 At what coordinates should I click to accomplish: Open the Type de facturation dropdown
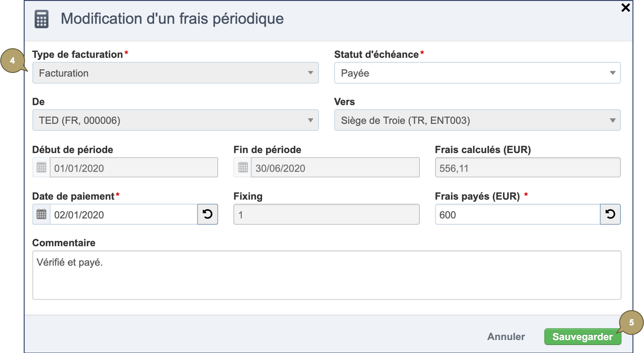tap(311, 73)
